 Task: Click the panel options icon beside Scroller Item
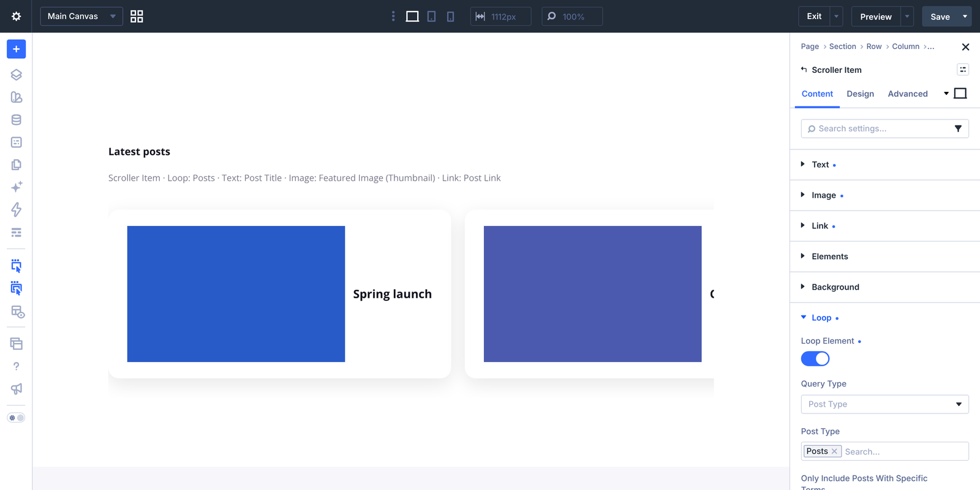[963, 70]
